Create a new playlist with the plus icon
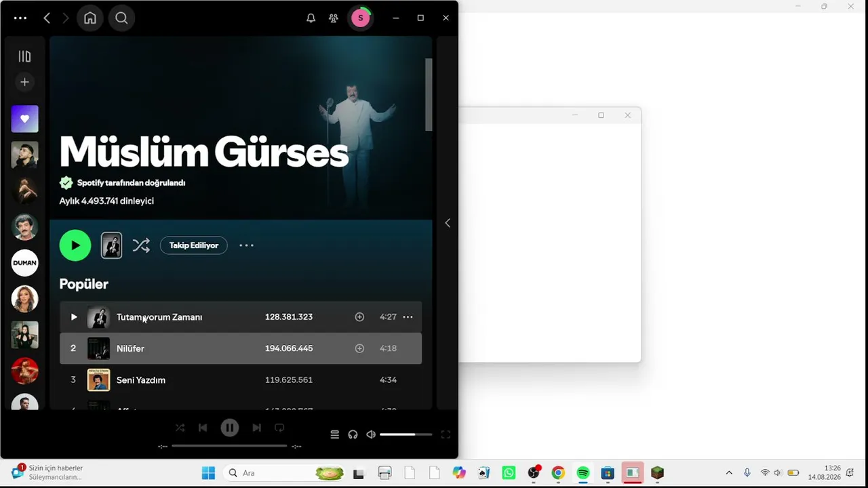This screenshot has width=868, height=488. coord(24,82)
